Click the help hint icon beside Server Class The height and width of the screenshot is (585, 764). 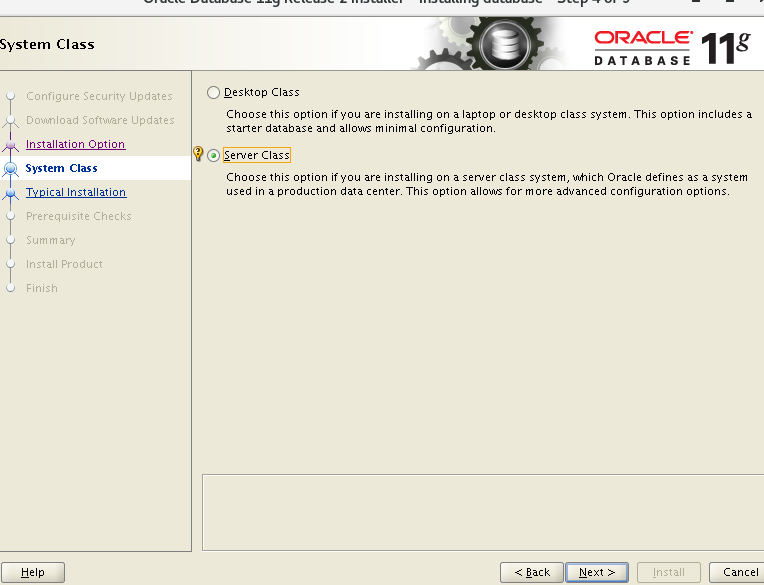pos(198,153)
